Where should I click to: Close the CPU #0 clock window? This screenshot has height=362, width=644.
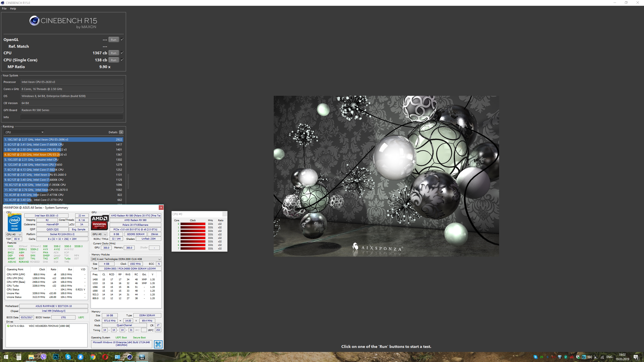pos(225,214)
